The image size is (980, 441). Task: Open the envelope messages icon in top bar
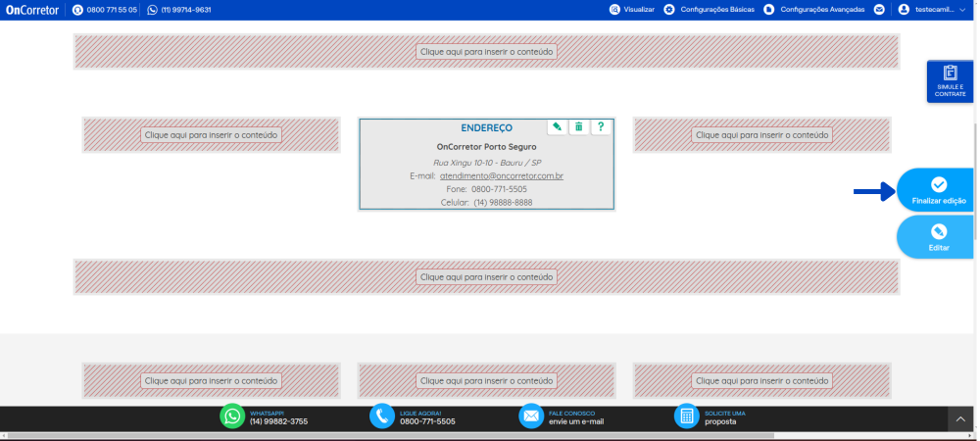point(879,10)
